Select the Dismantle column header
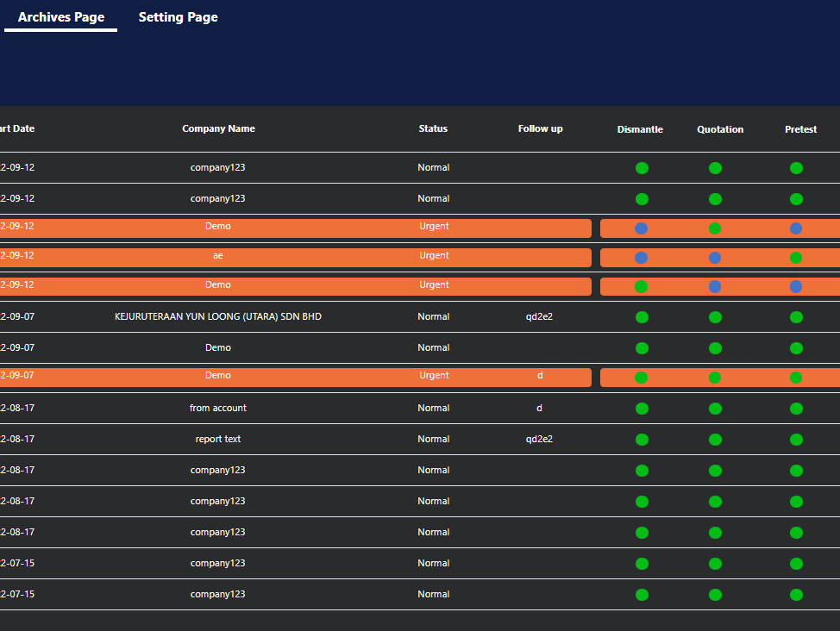The width and height of the screenshot is (840, 631). pos(640,130)
